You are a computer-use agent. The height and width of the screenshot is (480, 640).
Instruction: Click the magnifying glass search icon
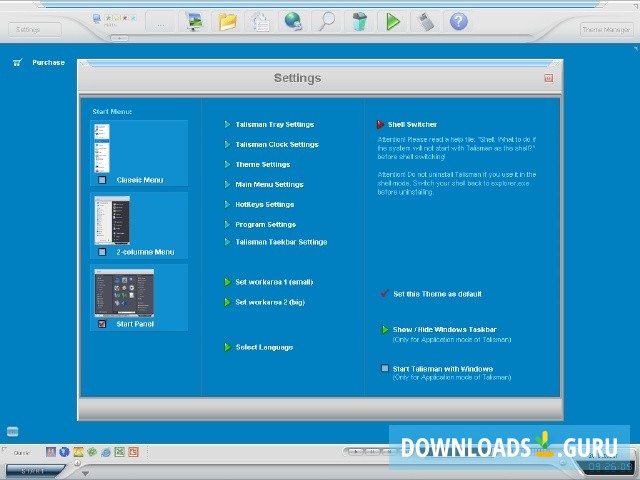pyautogui.click(x=327, y=21)
